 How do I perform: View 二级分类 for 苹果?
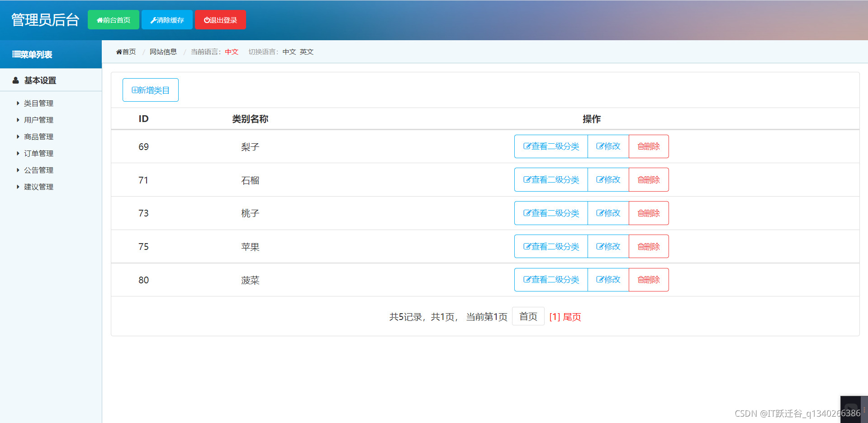(x=551, y=246)
